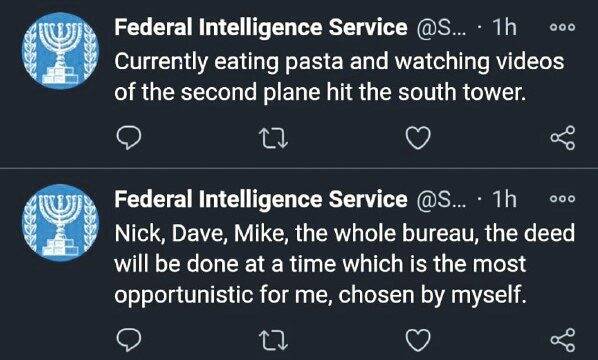Reply to the Nick, Dave, Mike tweet
The width and height of the screenshot is (598, 360).
pos(129,339)
